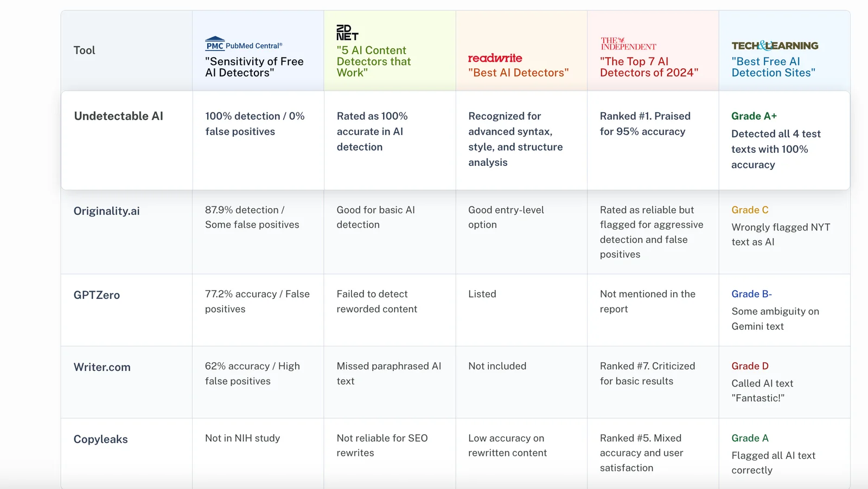Click the Originality.ai tool name
The height and width of the screenshot is (489, 868).
[106, 211]
